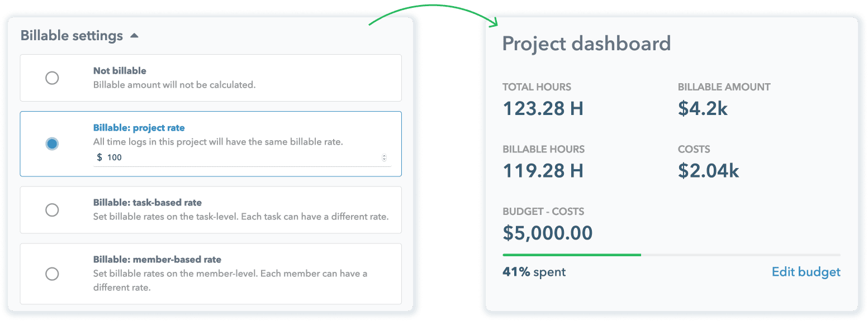
Task: Select the Billable: project rate radio button
Action: coord(52,144)
